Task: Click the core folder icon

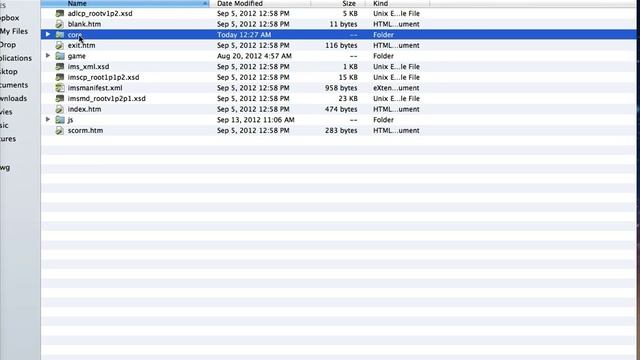Action: (x=60, y=35)
